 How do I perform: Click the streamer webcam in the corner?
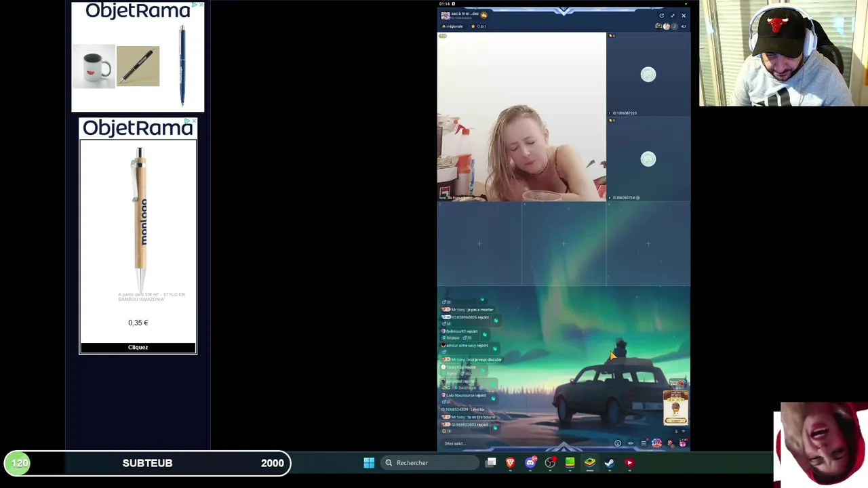[x=783, y=53]
